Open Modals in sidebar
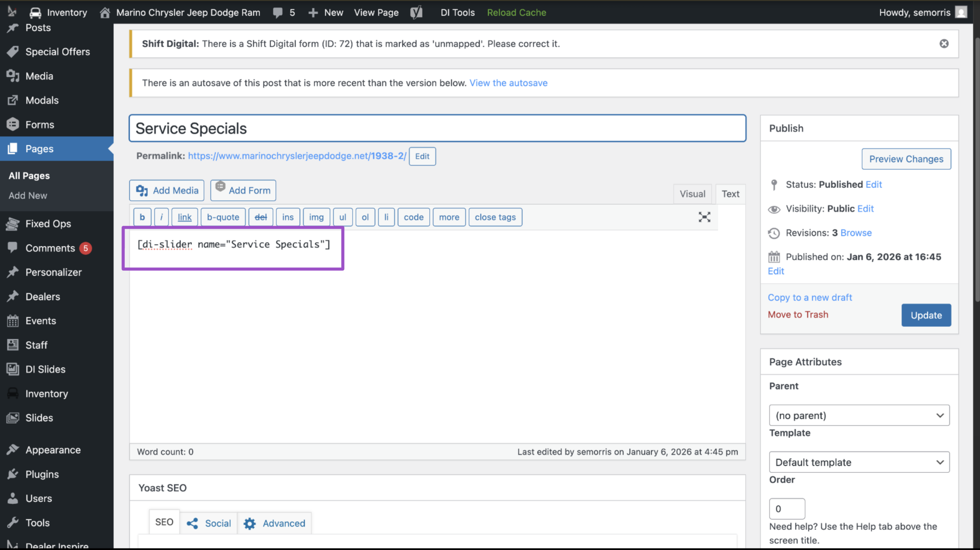The image size is (980, 550). [x=42, y=100]
